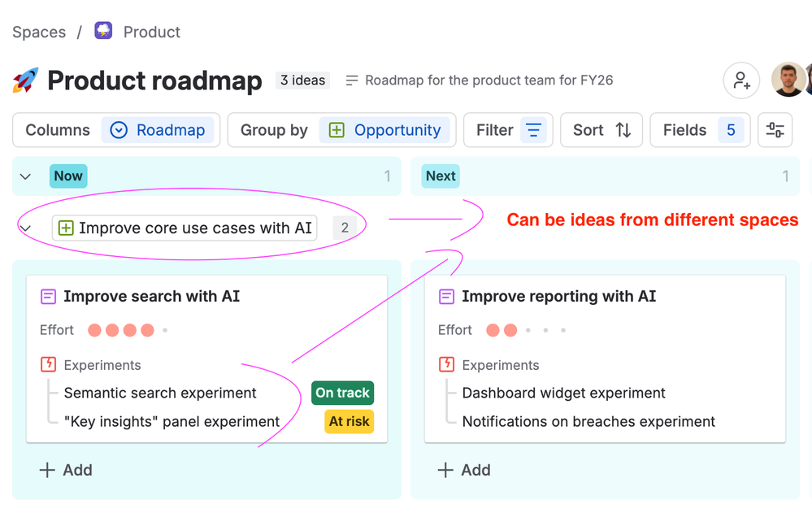Open the Group by Opportunity dropdown
The width and height of the screenshot is (812, 513).
(341, 130)
